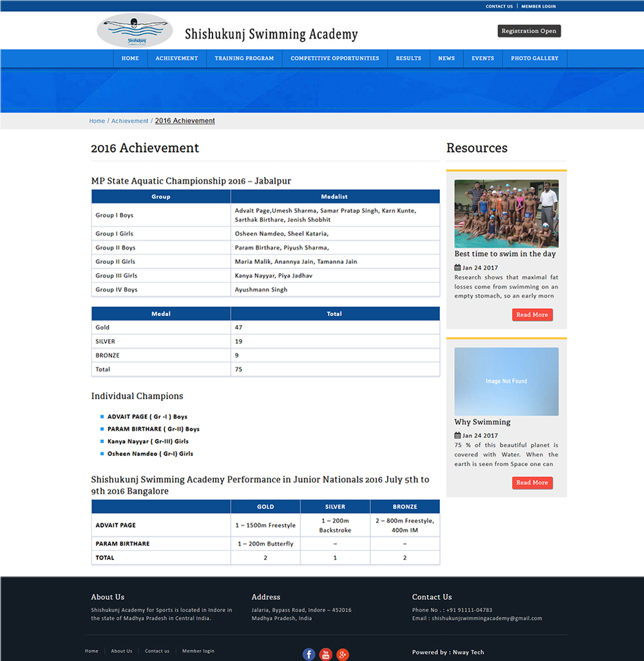
Task: Click the Image Not Found thumbnail
Action: point(506,382)
